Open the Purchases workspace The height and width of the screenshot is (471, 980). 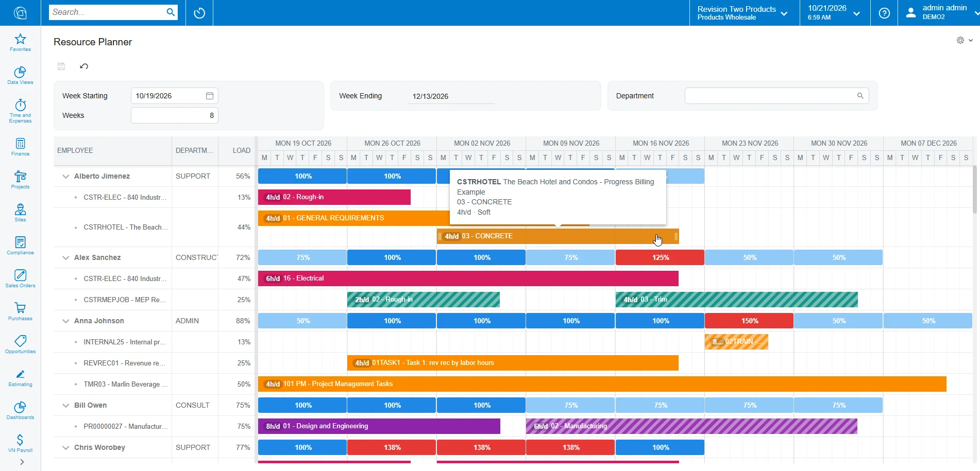tap(20, 312)
